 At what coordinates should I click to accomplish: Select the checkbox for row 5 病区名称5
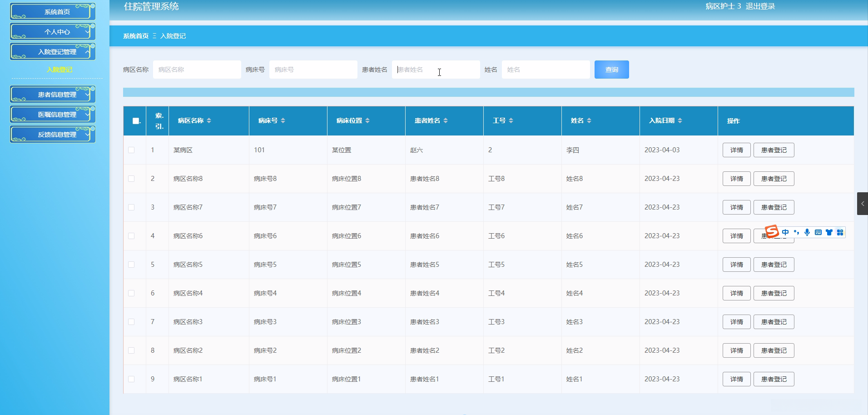click(131, 265)
